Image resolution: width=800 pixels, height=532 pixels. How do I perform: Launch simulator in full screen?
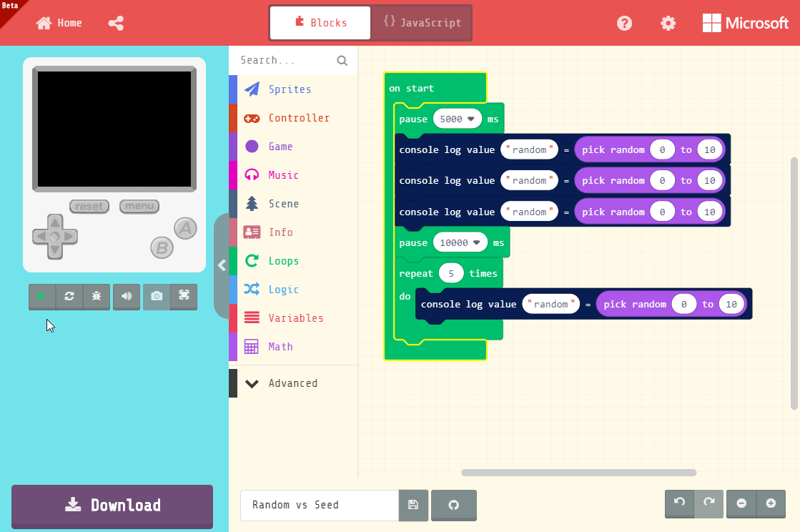coord(184,296)
